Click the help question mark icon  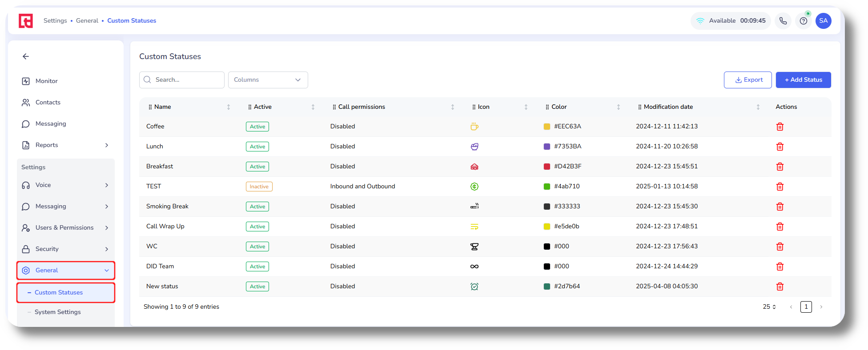(x=803, y=21)
